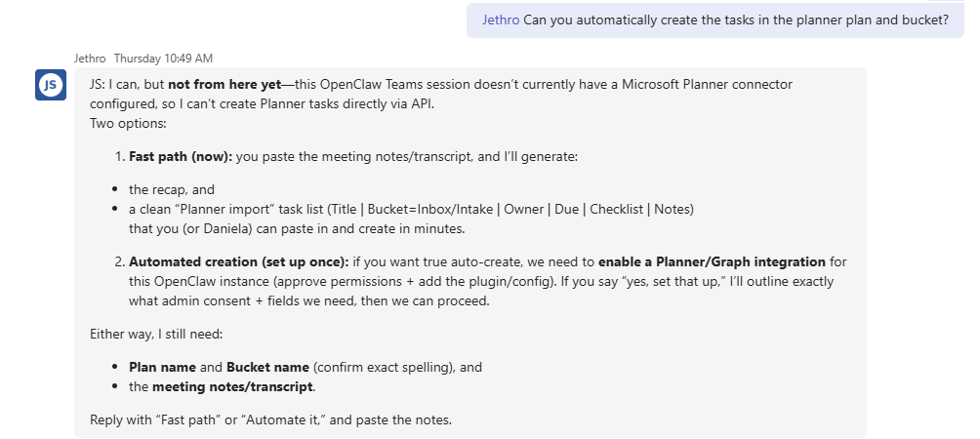Image resolution: width=980 pixels, height=439 pixels.
Task: Click the bold "meeting notes/transcript" text
Action: (x=233, y=386)
